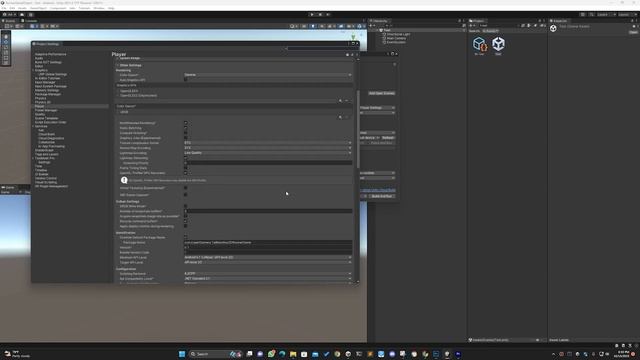Open Player settings gear menu
Viewport: 640px width, 360px height.
click(x=356, y=54)
